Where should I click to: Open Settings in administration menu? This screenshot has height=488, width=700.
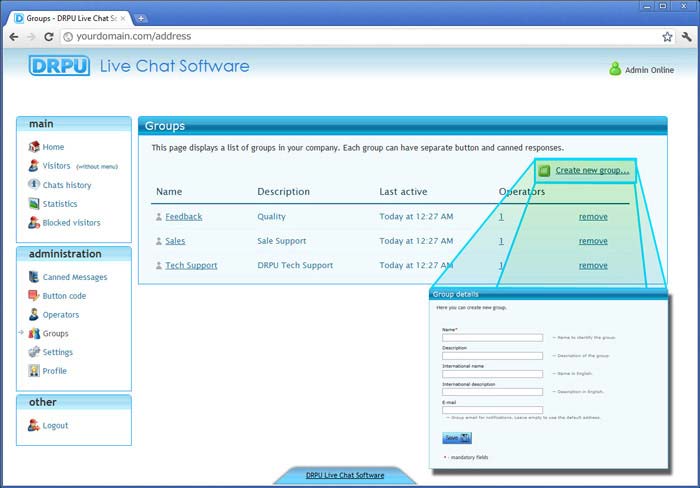58,352
